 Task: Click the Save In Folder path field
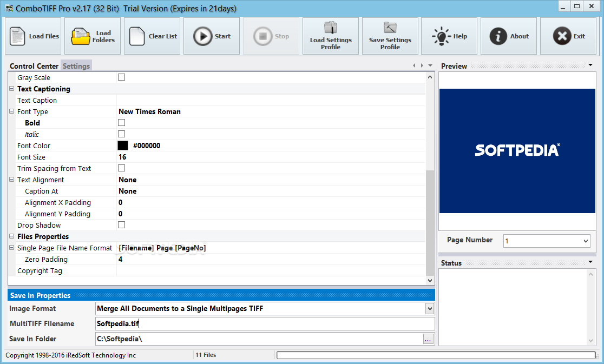[259, 339]
